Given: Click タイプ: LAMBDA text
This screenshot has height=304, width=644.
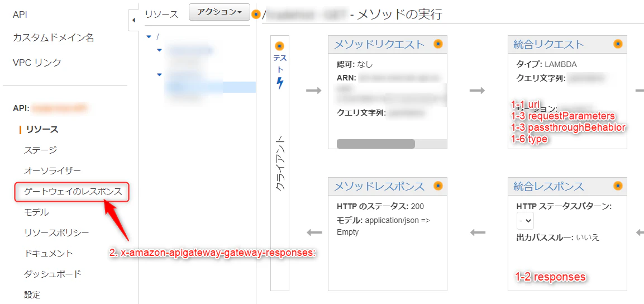Looking at the screenshot, I should (547, 64).
